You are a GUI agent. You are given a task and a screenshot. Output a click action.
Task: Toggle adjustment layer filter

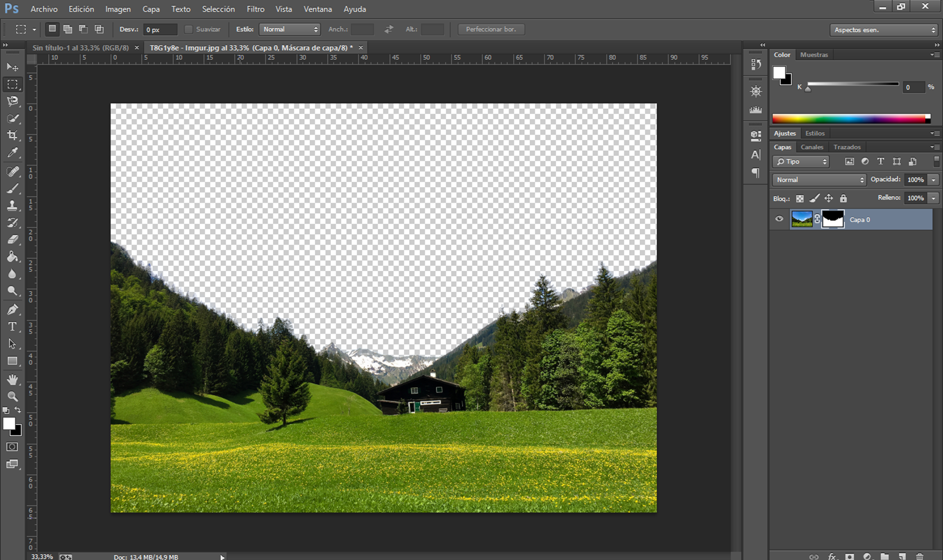tap(865, 161)
